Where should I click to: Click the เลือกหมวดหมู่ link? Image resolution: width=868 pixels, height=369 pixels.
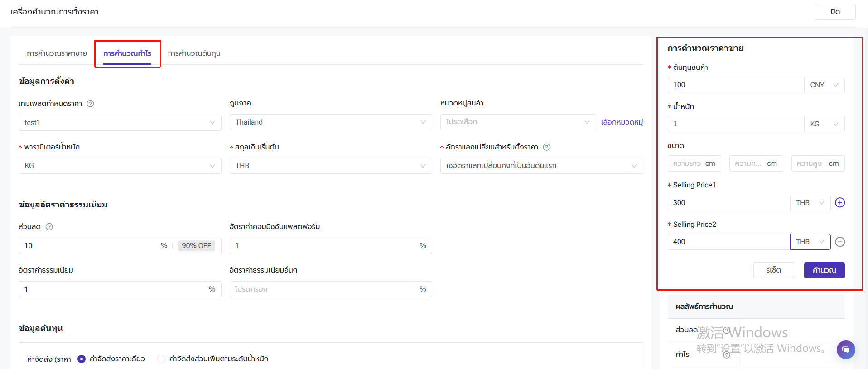pyautogui.click(x=622, y=122)
